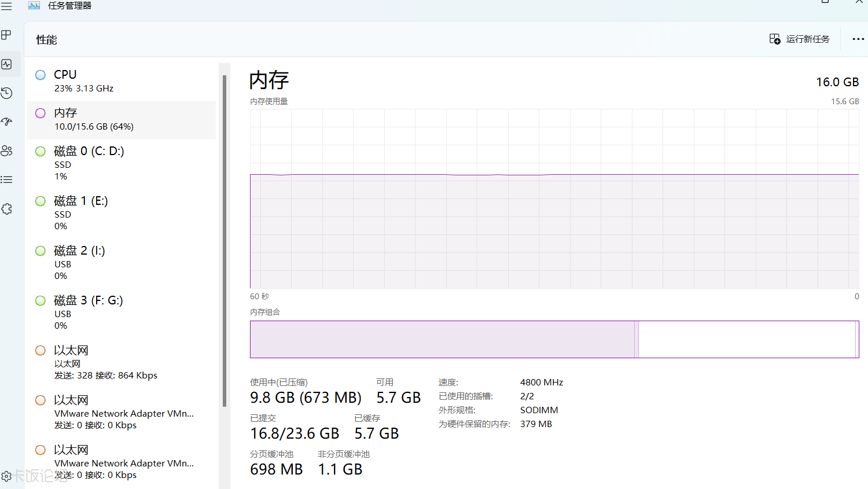Open the hamburger navigation menu
Screen dimensions: 868x489
[6, 6]
